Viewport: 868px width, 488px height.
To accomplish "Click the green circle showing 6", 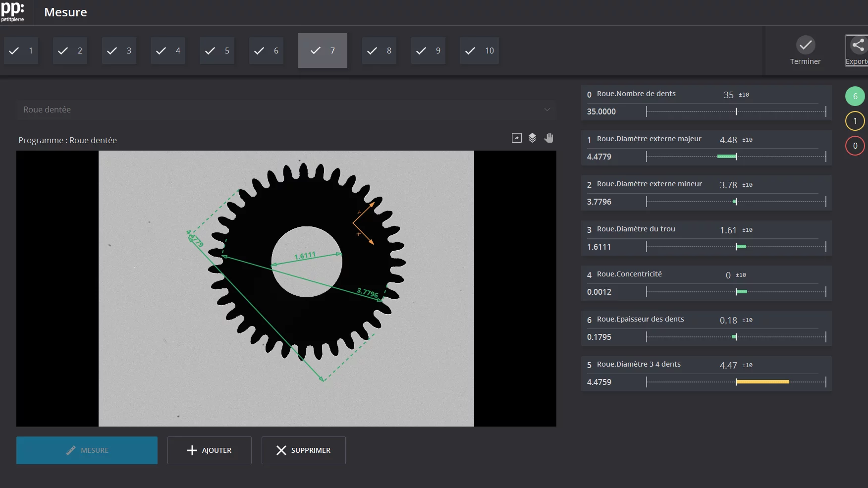I will point(855,97).
